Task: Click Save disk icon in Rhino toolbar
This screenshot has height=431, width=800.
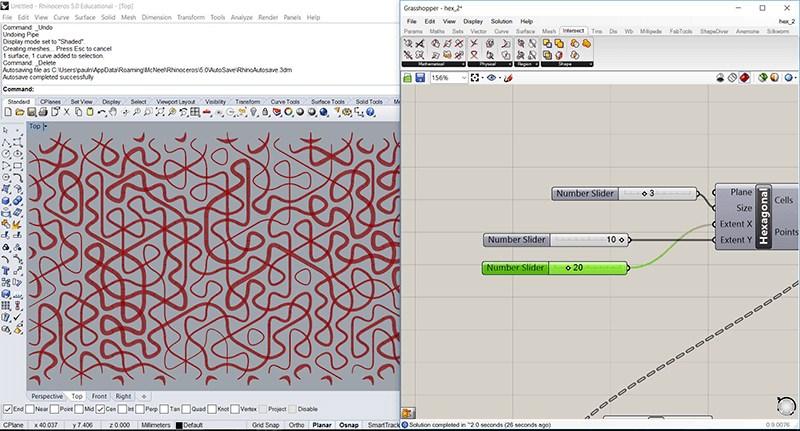Action: pyautogui.click(x=32, y=112)
